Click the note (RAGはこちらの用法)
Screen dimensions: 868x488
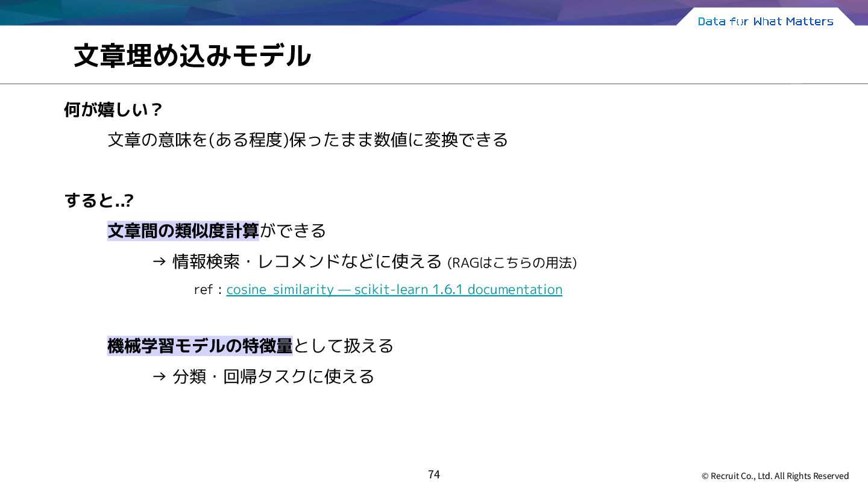tap(512, 263)
